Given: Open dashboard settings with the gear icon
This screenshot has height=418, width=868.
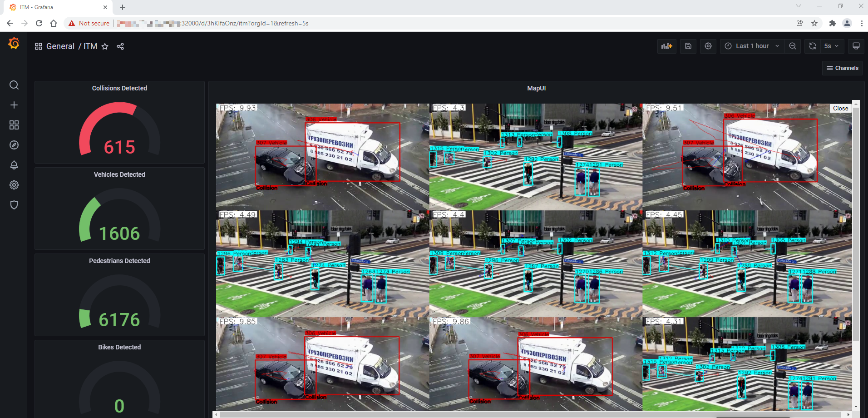Looking at the screenshot, I should point(708,46).
